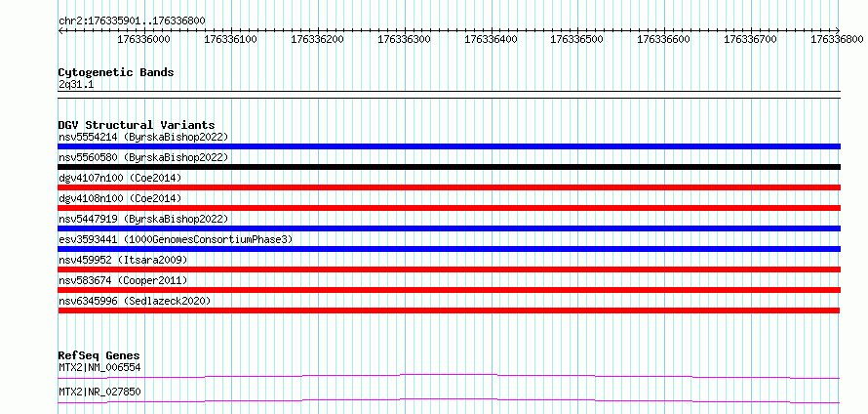Click ruler position 176336400
The height and width of the screenshot is (414, 868).
491,39
